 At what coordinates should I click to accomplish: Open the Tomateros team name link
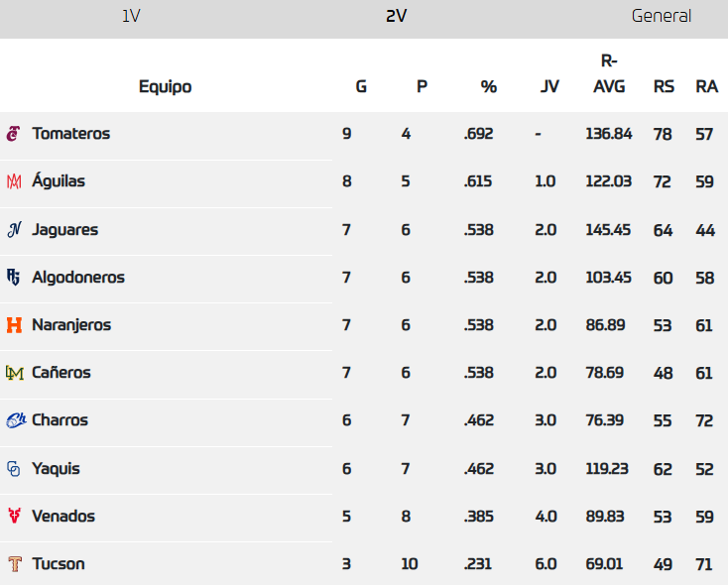point(70,134)
